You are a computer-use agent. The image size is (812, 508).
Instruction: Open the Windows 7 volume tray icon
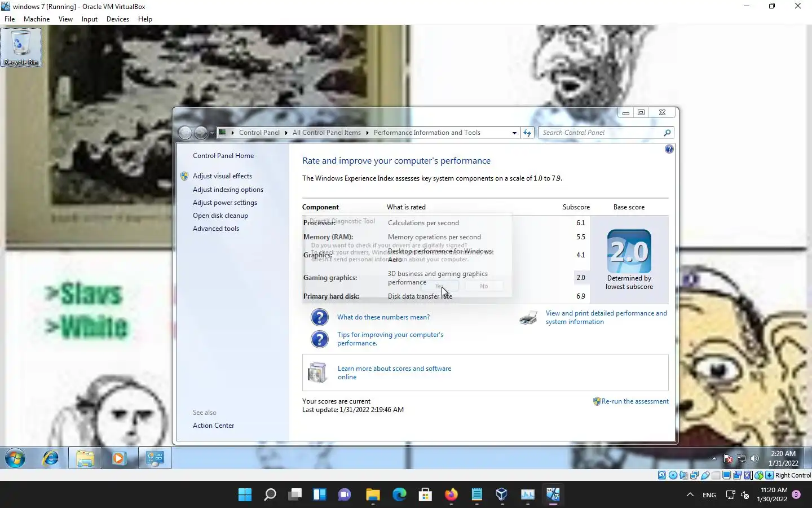[x=754, y=458]
